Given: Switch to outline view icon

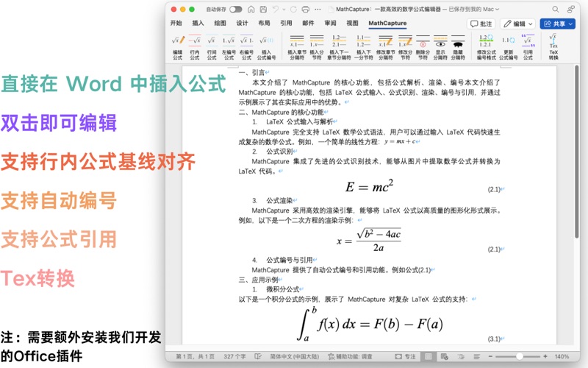Looking at the screenshot, I should tap(461, 356).
